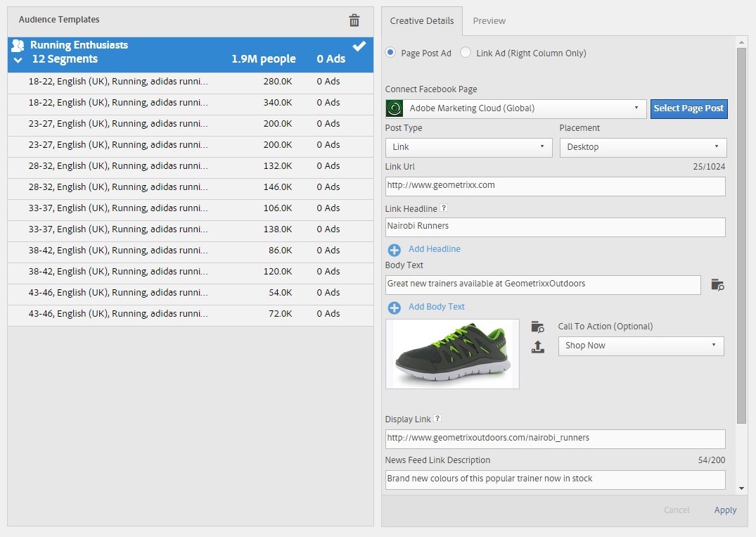Collapse the 12 Segments chevron

[x=18, y=60]
